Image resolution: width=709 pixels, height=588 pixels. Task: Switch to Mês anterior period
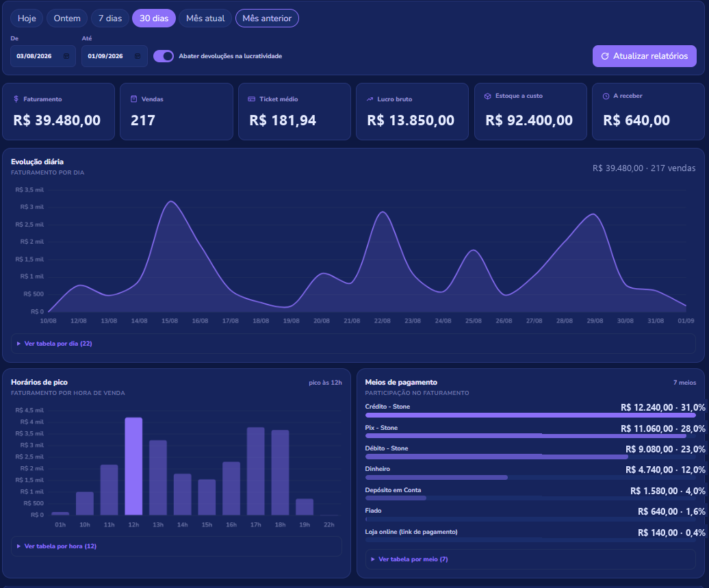(x=267, y=18)
